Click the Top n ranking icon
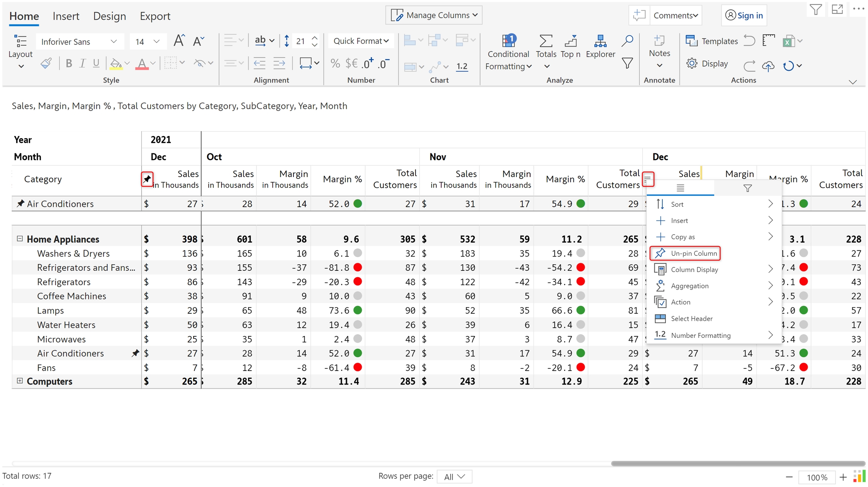The image size is (868, 487). (570, 41)
